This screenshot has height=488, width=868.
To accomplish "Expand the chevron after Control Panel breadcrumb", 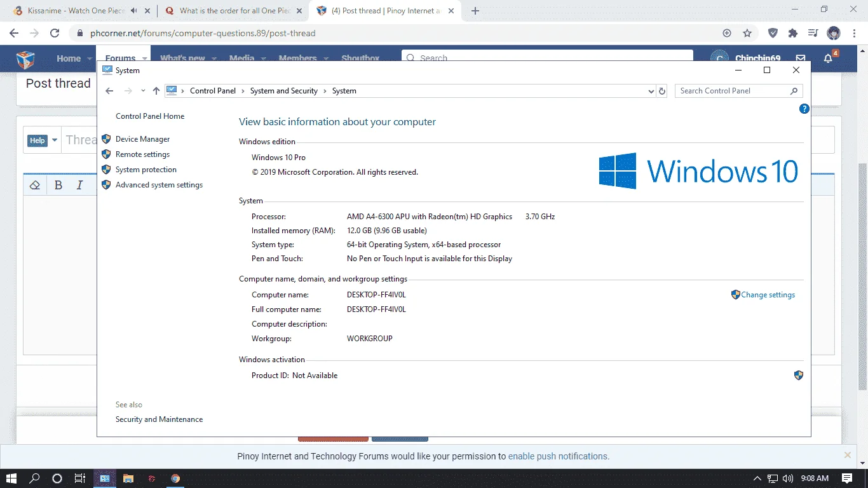I will (243, 91).
